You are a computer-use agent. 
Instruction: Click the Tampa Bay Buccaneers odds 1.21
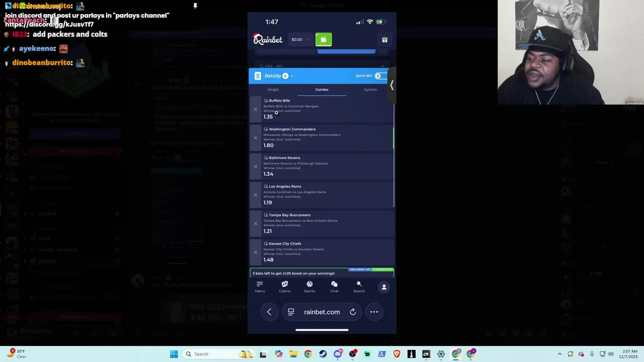[268, 231]
